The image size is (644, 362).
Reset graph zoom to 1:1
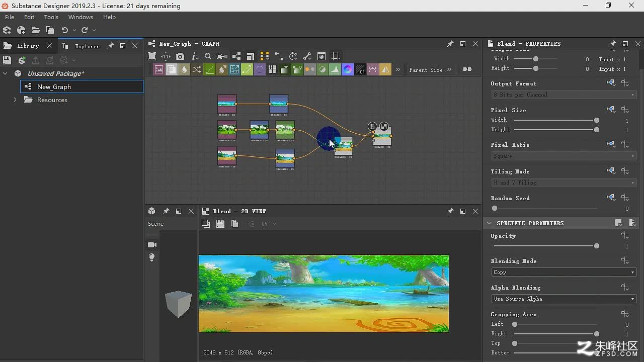166,56
